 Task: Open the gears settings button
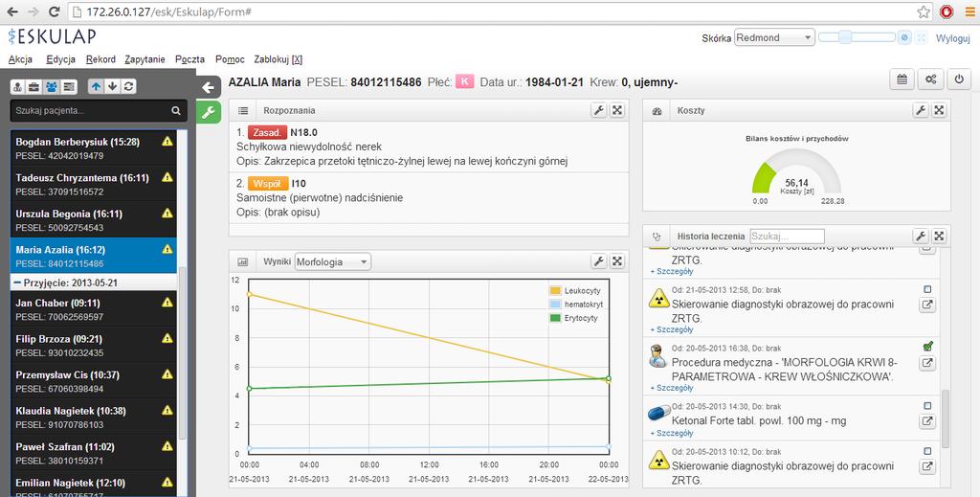tap(930, 79)
